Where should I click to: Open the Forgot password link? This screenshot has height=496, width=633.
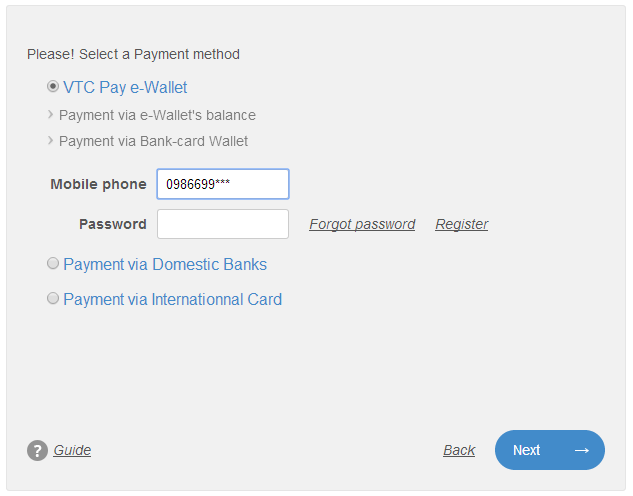(x=362, y=224)
